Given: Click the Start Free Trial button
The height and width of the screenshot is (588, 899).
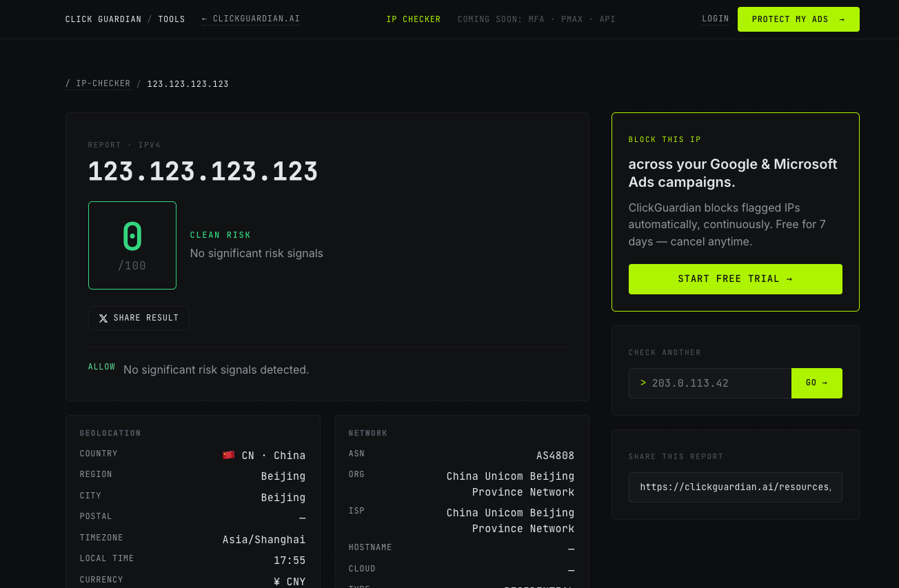Looking at the screenshot, I should tap(736, 279).
